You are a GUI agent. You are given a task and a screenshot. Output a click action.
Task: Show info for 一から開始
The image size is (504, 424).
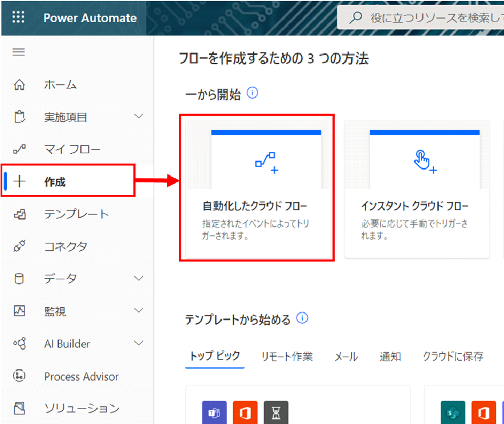(253, 93)
